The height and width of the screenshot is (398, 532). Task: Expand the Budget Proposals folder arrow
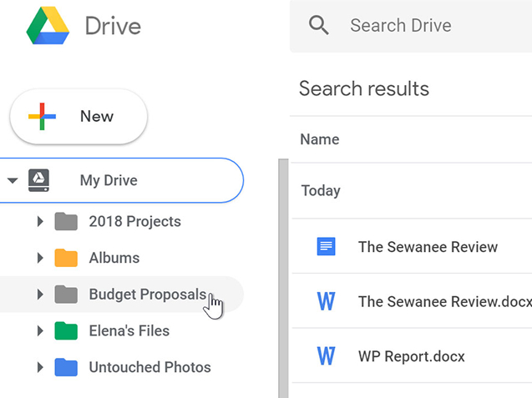click(40, 295)
